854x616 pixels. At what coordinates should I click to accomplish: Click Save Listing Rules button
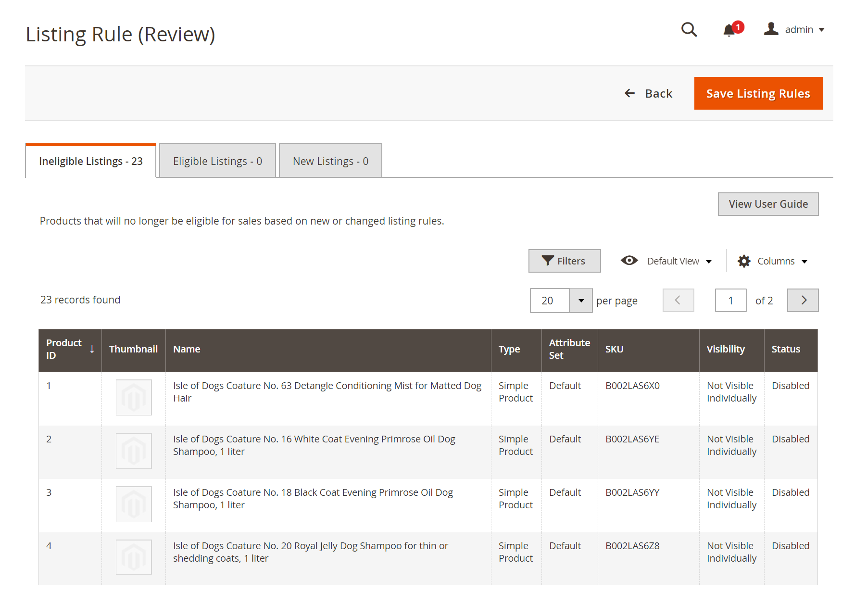coord(758,93)
